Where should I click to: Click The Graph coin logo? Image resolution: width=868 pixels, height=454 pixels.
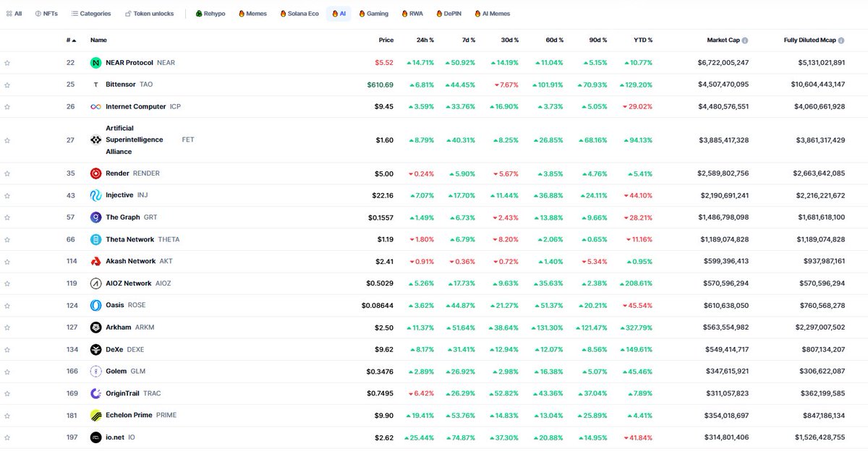click(x=95, y=218)
